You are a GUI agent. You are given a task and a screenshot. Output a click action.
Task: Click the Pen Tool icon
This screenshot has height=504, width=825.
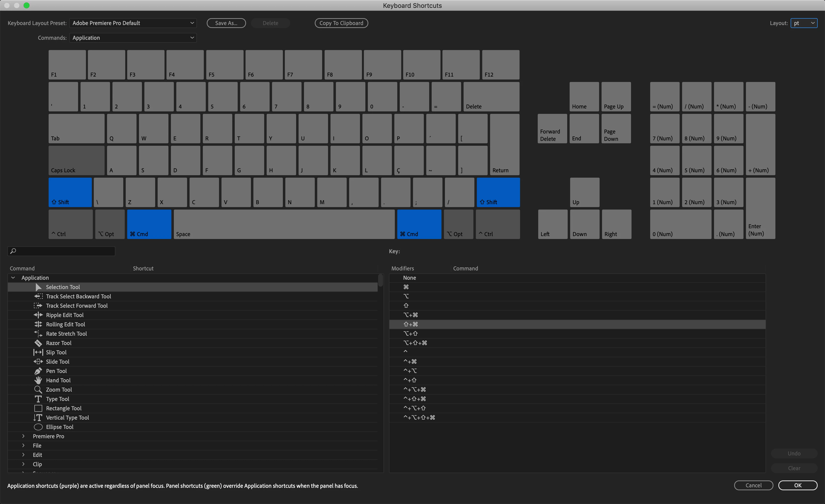[38, 371]
